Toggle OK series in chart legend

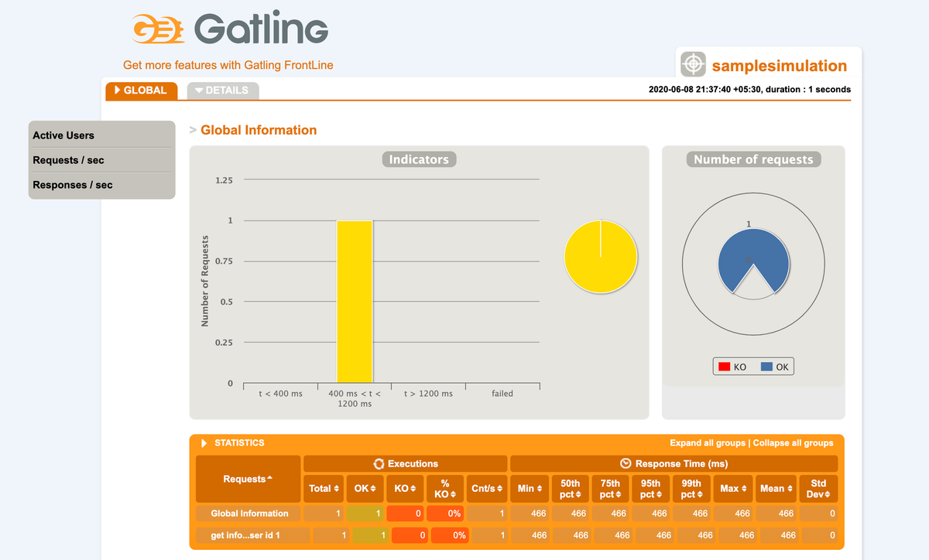[x=774, y=367]
